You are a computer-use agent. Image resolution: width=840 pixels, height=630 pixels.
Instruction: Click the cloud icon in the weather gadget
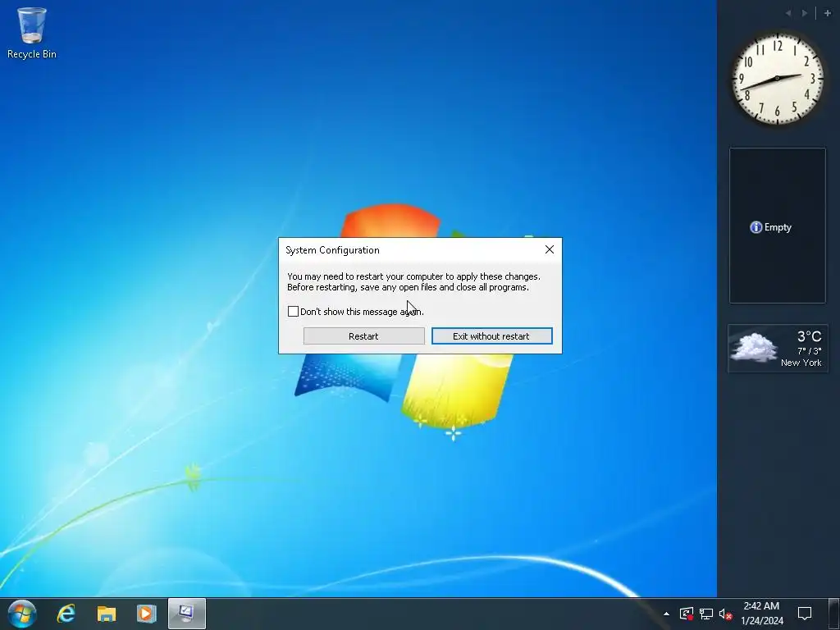(x=755, y=347)
